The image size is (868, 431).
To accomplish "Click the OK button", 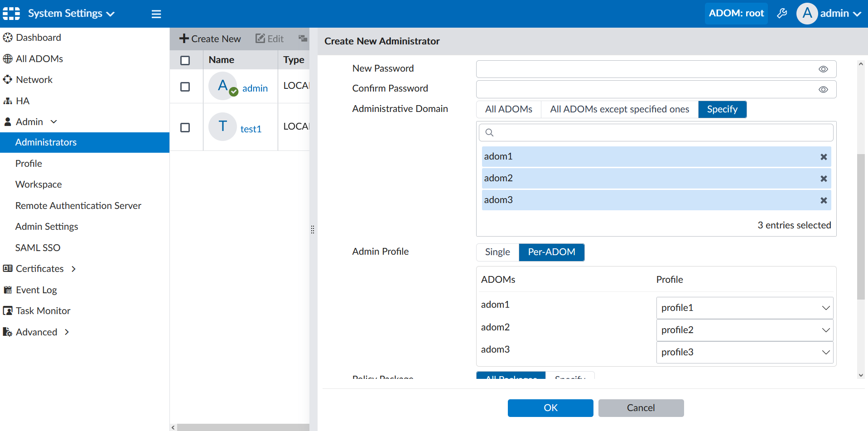I will point(550,408).
